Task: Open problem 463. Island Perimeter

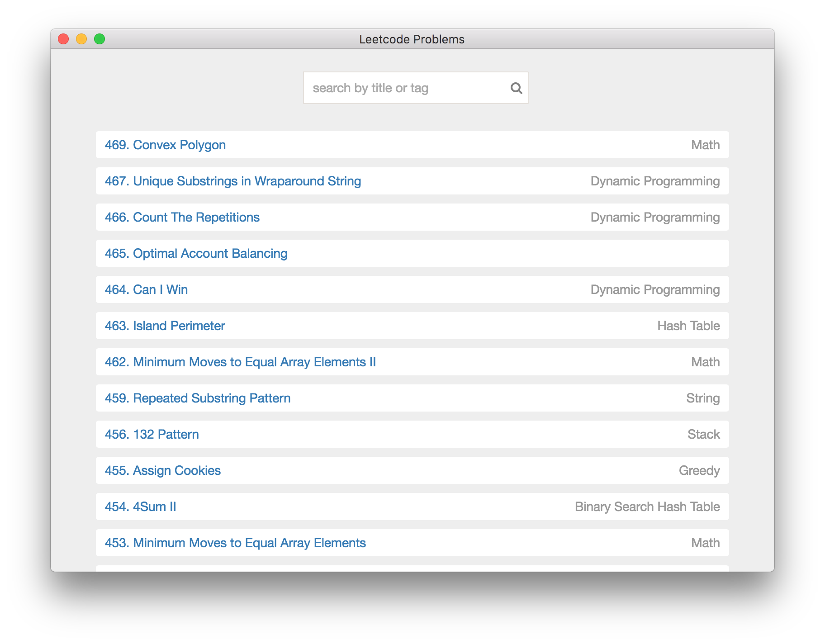Action: (165, 326)
